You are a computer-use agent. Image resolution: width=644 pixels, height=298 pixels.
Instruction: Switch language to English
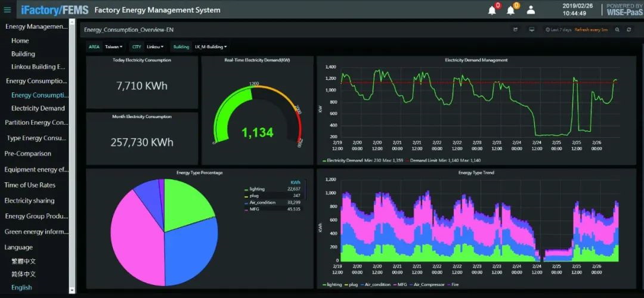pos(21,287)
